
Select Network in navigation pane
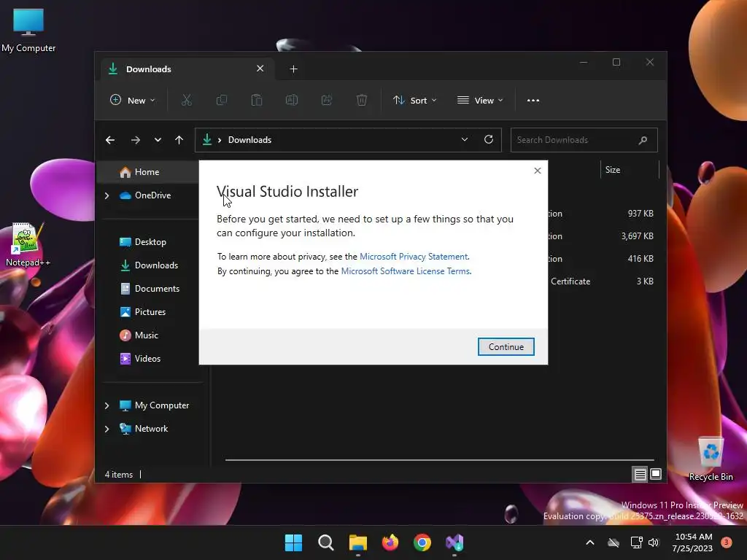click(151, 429)
